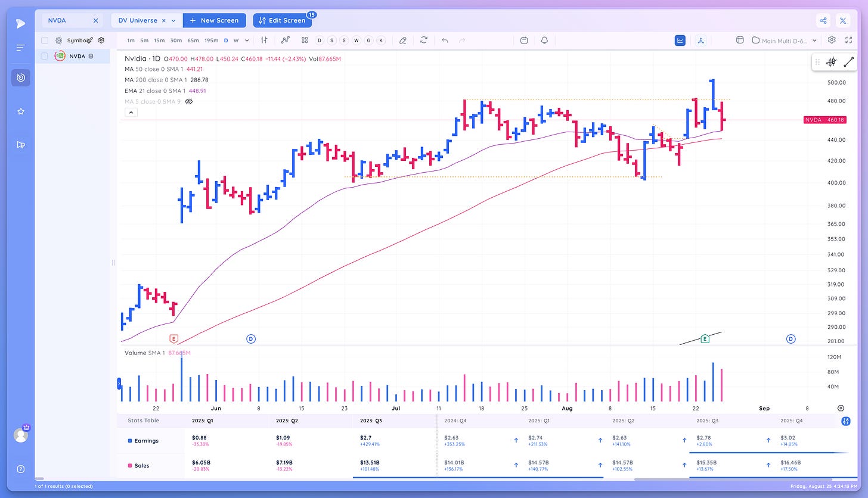Expand the timeframe dropdown chevron
Viewport: 868px width, 498px height.
pyautogui.click(x=246, y=41)
